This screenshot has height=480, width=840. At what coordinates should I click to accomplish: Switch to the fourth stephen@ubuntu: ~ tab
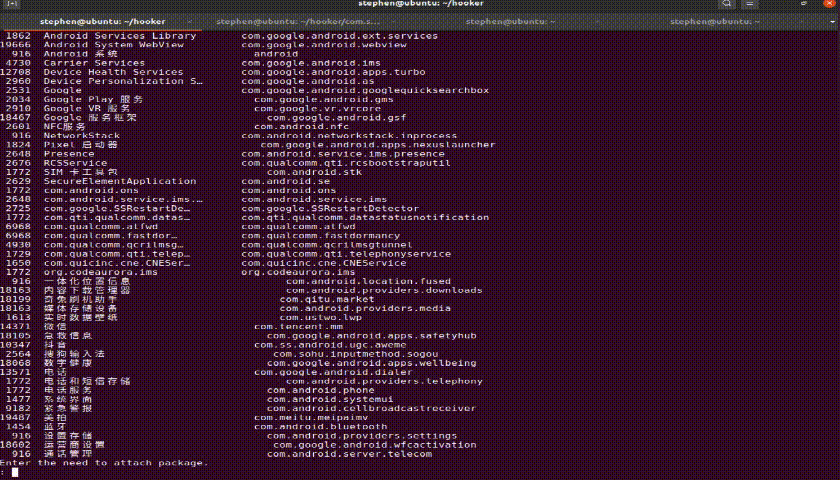pos(715,21)
